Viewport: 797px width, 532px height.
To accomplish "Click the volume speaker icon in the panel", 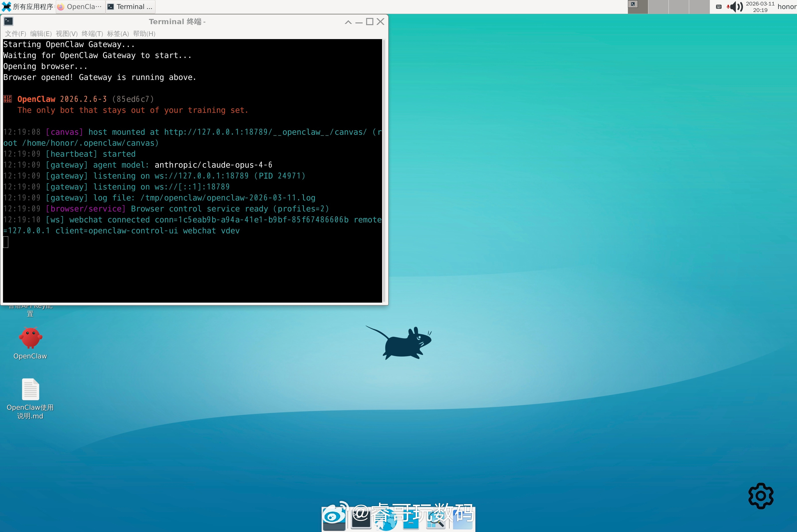I will pyautogui.click(x=735, y=6).
